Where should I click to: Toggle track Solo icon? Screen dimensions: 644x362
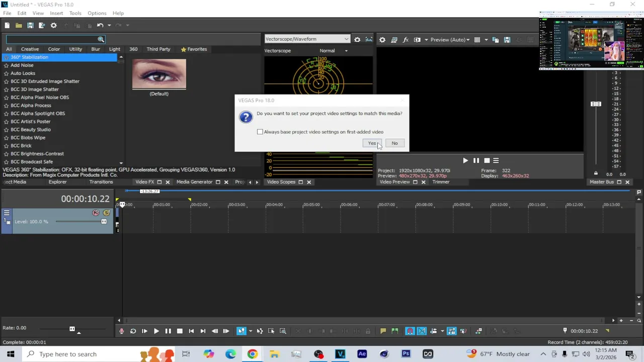click(106, 213)
